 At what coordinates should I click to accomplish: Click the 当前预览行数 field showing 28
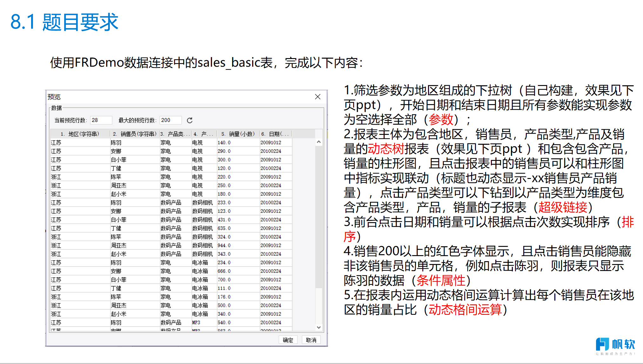point(101,120)
